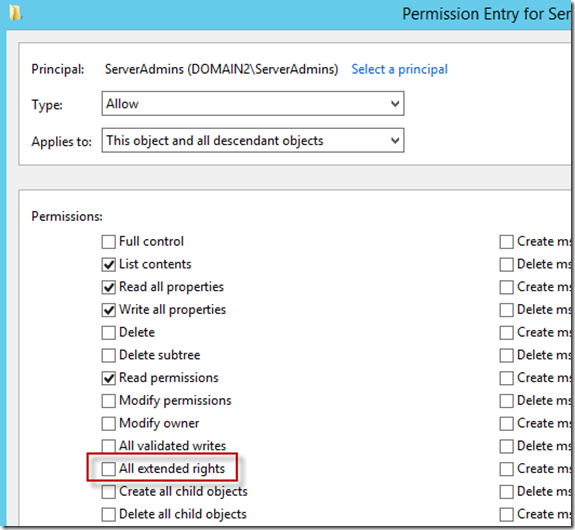The height and width of the screenshot is (530, 575).
Task: Check All validated writes box
Action: (109, 446)
